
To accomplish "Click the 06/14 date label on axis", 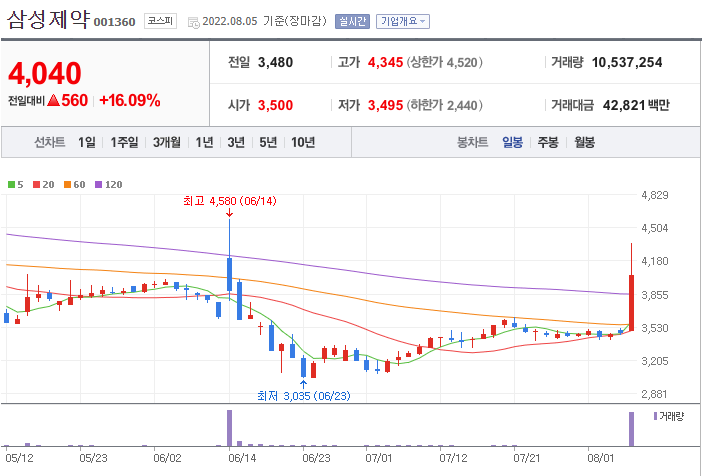I will click(x=241, y=459).
